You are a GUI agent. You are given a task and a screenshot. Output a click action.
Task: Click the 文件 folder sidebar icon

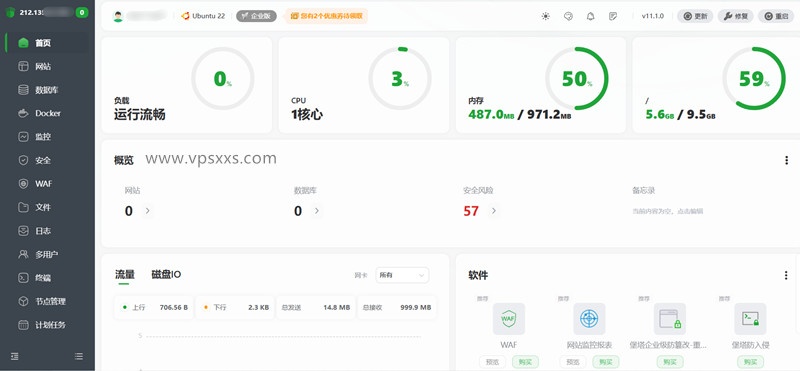(x=23, y=207)
